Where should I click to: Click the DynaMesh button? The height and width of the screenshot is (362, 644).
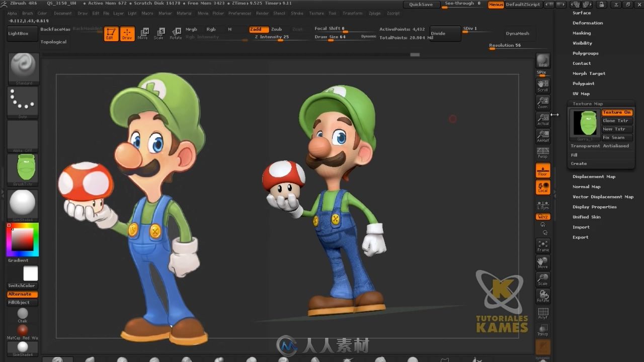point(517,34)
